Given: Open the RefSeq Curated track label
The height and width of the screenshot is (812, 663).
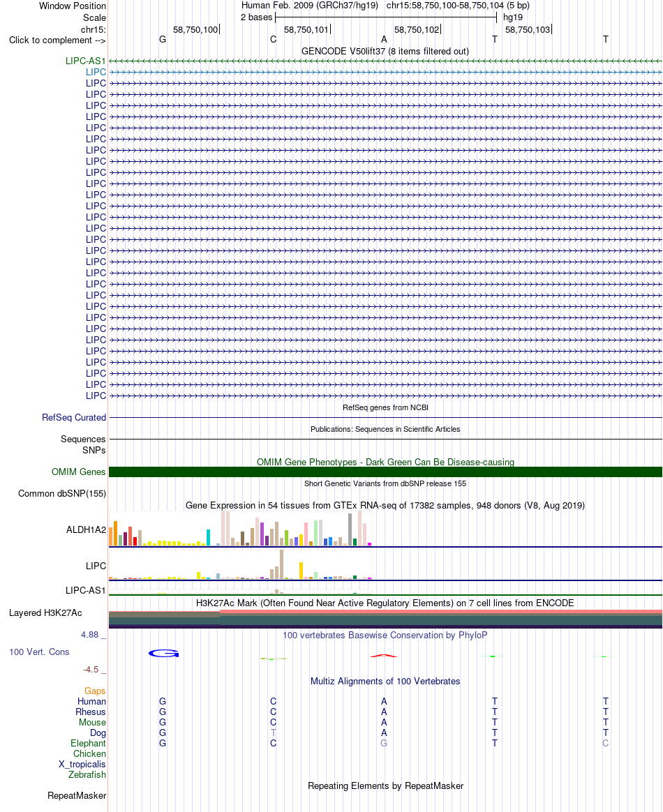Looking at the screenshot, I should click(74, 417).
